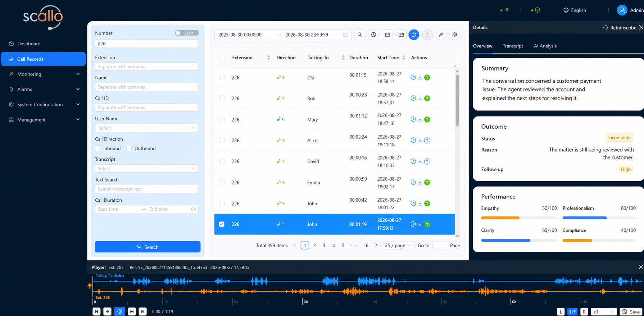Click the Save button in the player
The image size is (644, 316).
[x=631, y=312]
